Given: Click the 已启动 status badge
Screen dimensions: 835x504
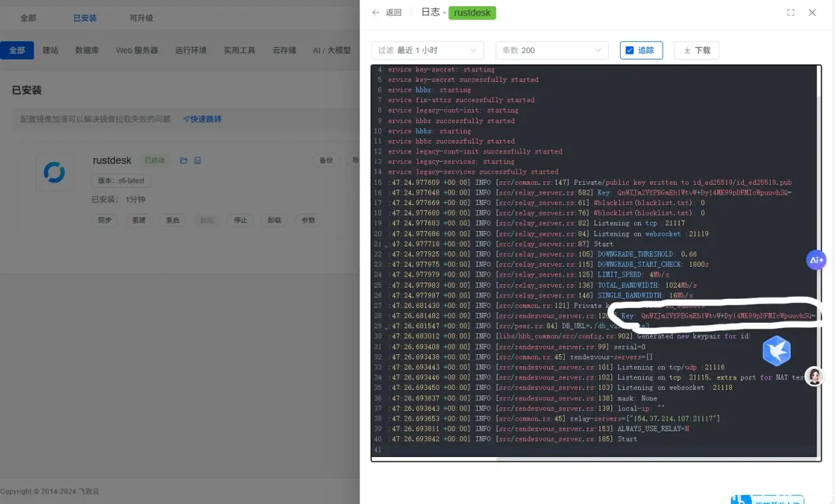Looking at the screenshot, I should pyautogui.click(x=155, y=160).
